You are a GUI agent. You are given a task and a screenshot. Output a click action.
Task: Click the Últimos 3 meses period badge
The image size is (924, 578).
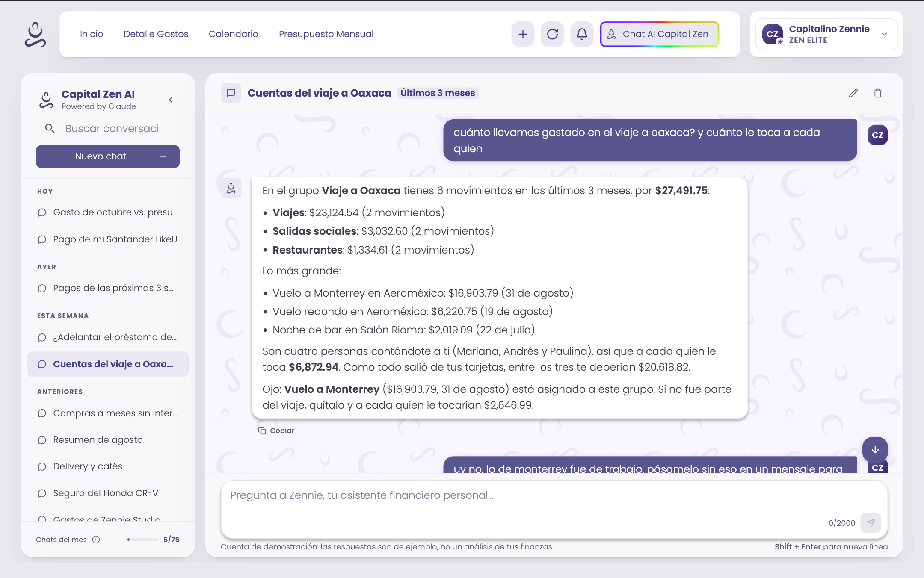(438, 93)
